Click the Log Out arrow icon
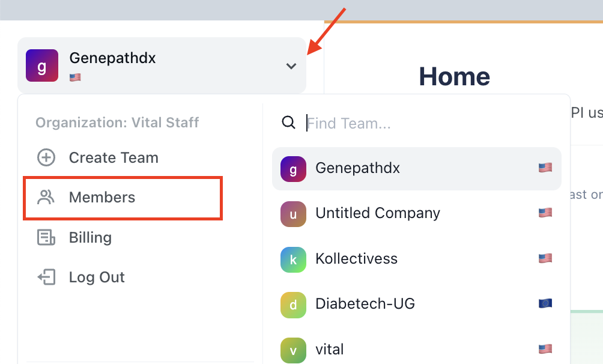This screenshot has width=603, height=364. pyautogui.click(x=46, y=277)
